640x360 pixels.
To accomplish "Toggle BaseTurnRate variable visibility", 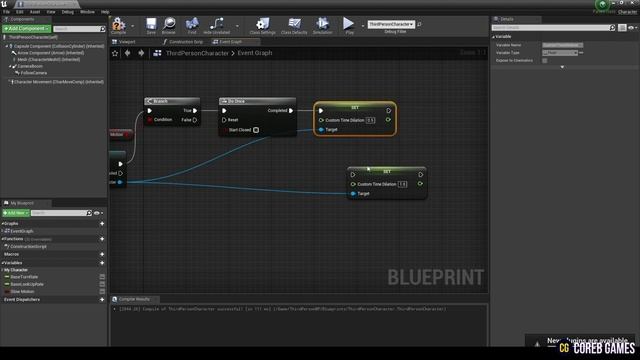I will click(102, 277).
